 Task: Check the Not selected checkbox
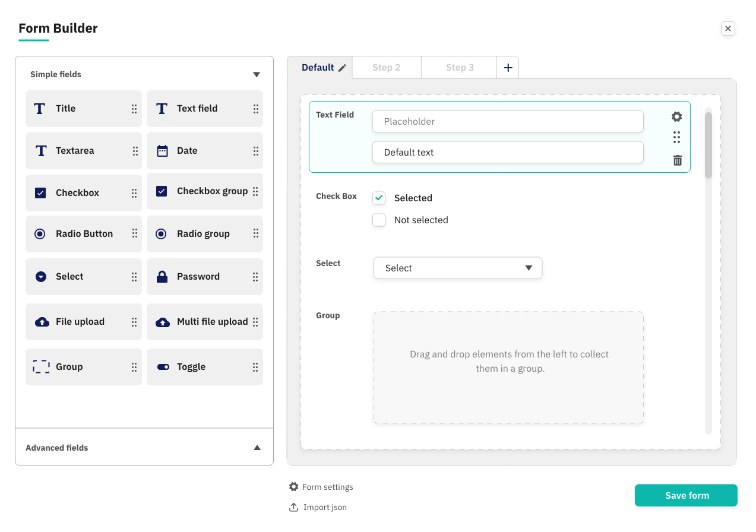(379, 220)
